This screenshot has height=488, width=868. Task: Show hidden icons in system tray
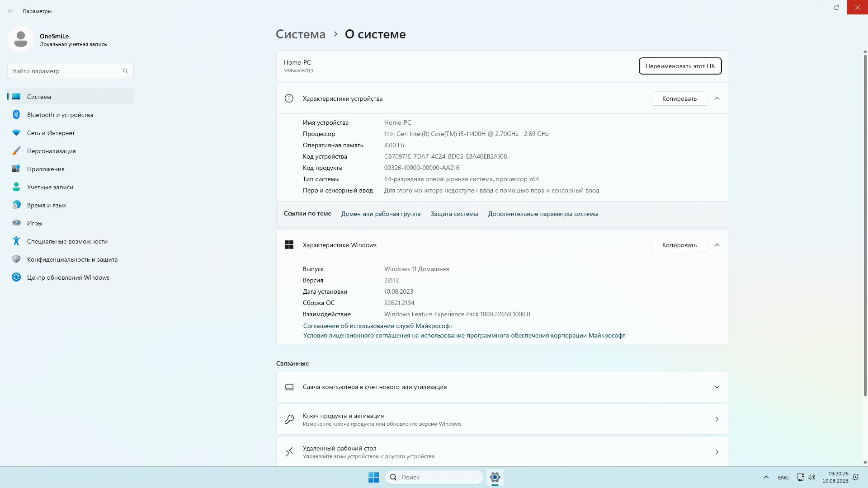(766, 477)
